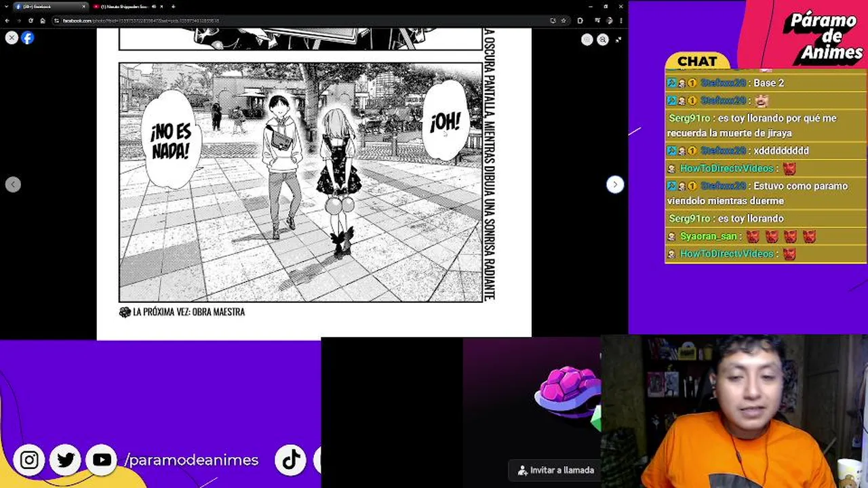The image size is (868, 488).
Task: Mute the audio on the Naruto tab
Action: (154, 7)
